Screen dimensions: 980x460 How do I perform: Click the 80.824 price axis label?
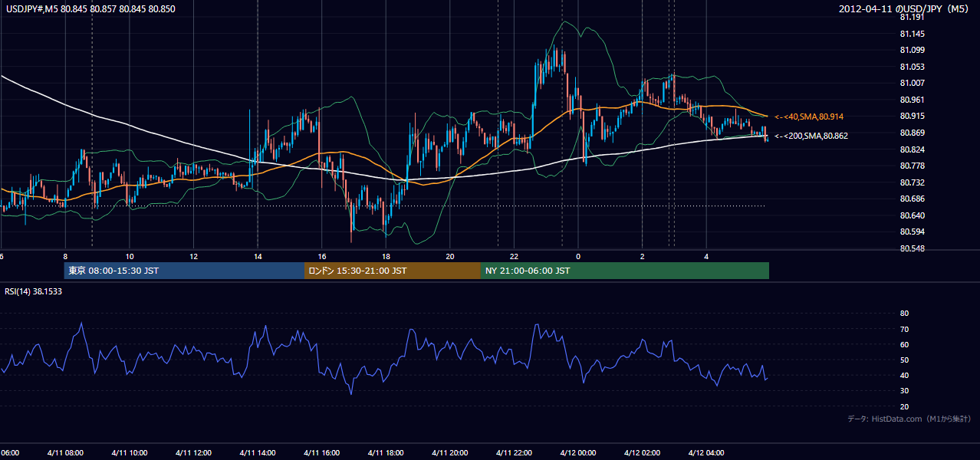click(x=912, y=149)
